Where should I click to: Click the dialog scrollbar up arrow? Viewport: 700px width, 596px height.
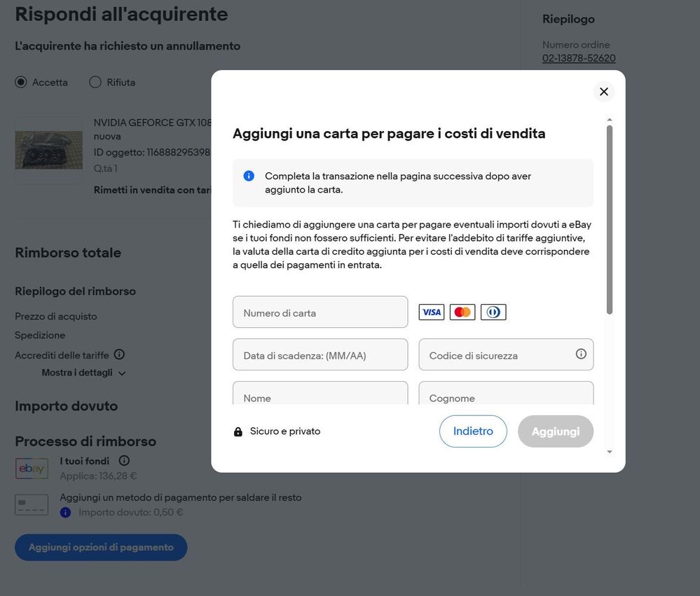610,120
